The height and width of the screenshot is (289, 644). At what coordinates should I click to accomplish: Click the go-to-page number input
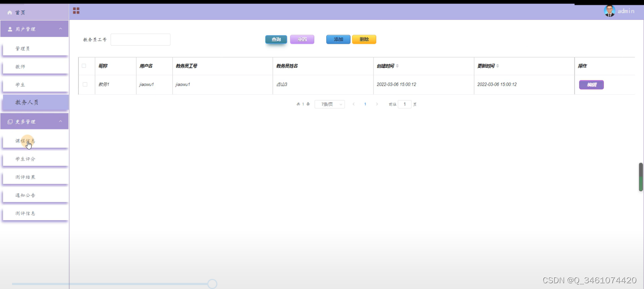tap(405, 104)
